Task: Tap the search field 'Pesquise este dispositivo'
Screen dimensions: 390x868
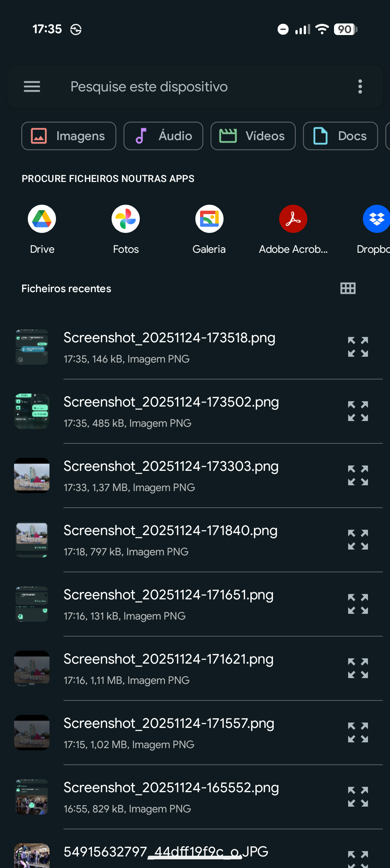Action: click(x=195, y=87)
